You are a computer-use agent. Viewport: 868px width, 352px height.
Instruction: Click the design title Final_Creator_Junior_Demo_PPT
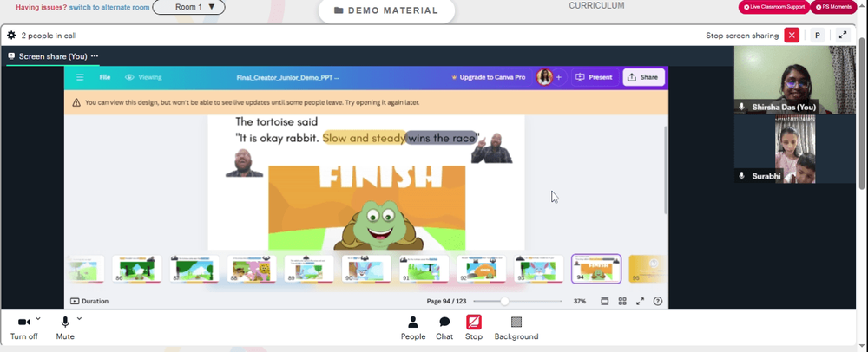[287, 77]
